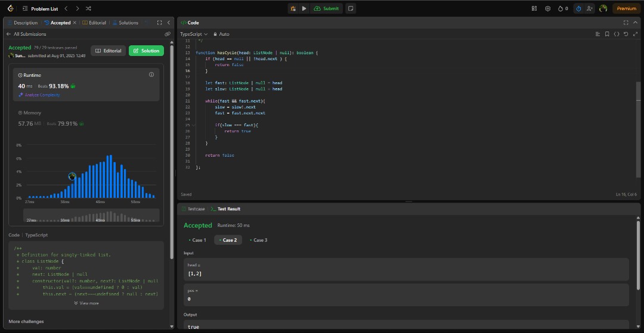Show Case 3 results
The image size is (644, 333).
pos(258,240)
